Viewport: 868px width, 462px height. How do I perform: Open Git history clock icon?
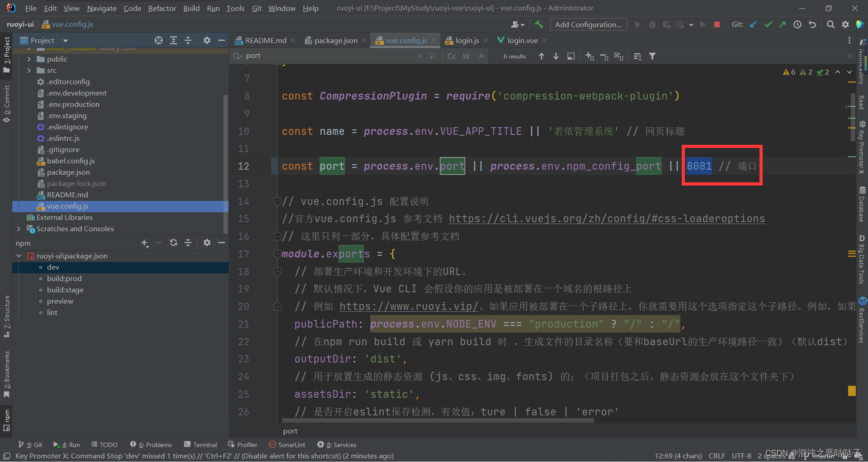pos(797,24)
